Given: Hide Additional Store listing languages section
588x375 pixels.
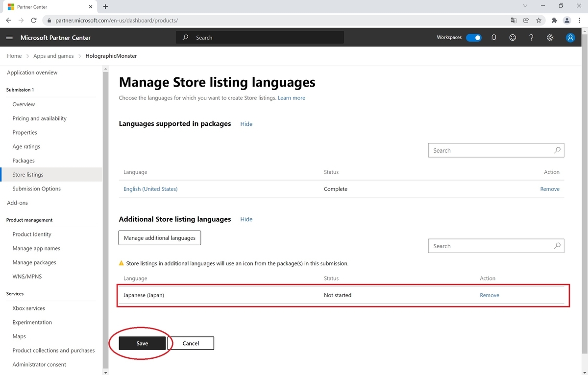Looking at the screenshot, I should (246, 219).
